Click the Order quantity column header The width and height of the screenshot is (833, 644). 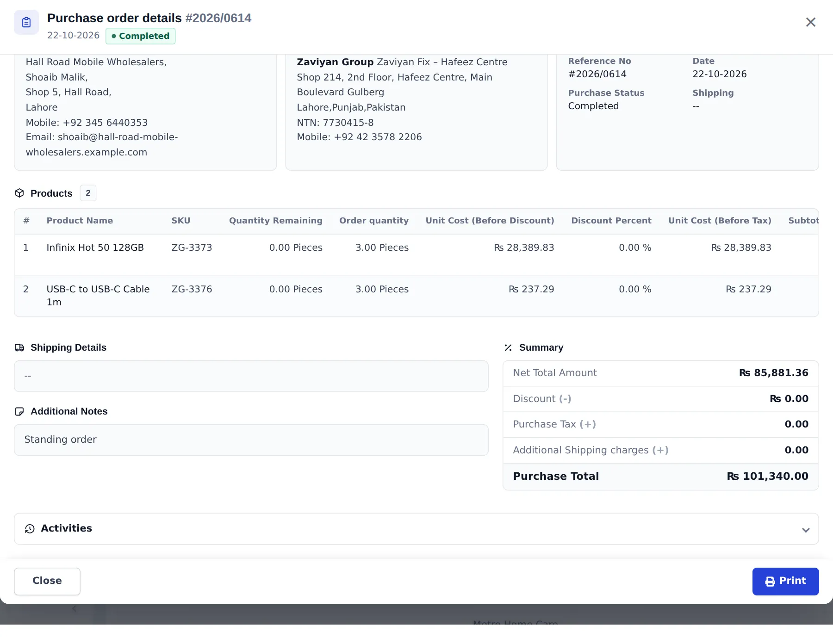point(374,221)
